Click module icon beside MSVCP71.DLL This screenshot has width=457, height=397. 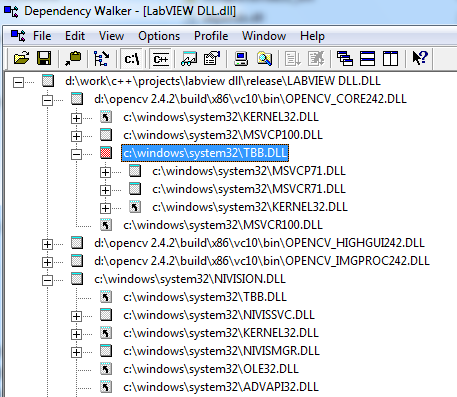pos(135,171)
